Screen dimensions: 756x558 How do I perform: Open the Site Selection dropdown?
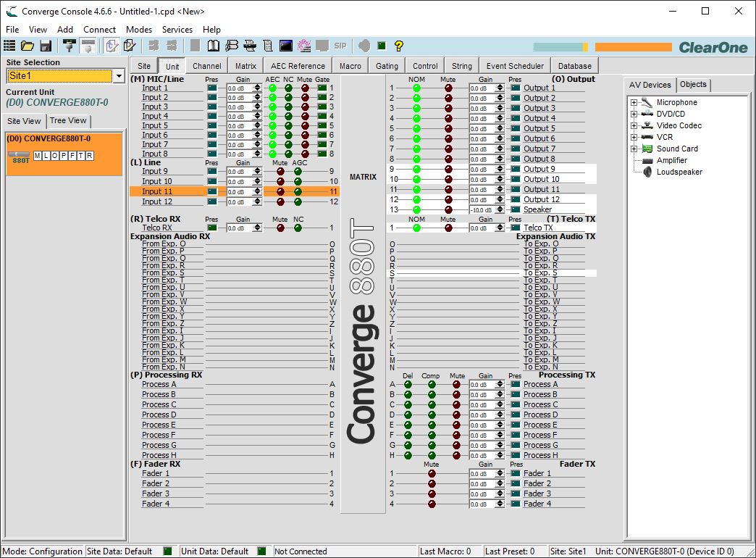coord(119,76)
